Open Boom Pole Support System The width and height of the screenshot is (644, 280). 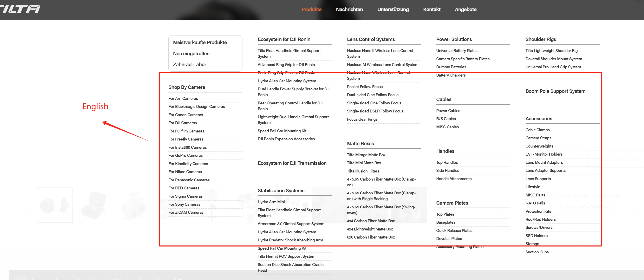tap(555, 91)
